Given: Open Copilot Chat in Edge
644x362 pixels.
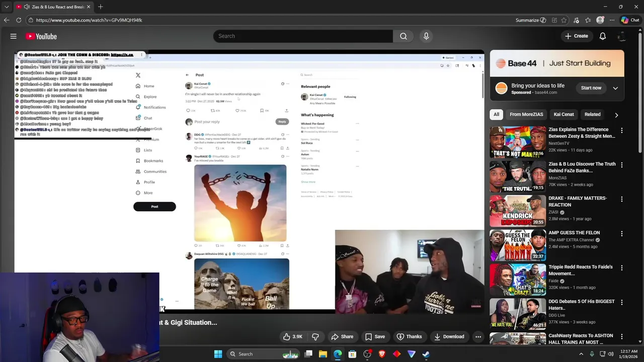Looking at the screenshot, I should pos(630,20).
